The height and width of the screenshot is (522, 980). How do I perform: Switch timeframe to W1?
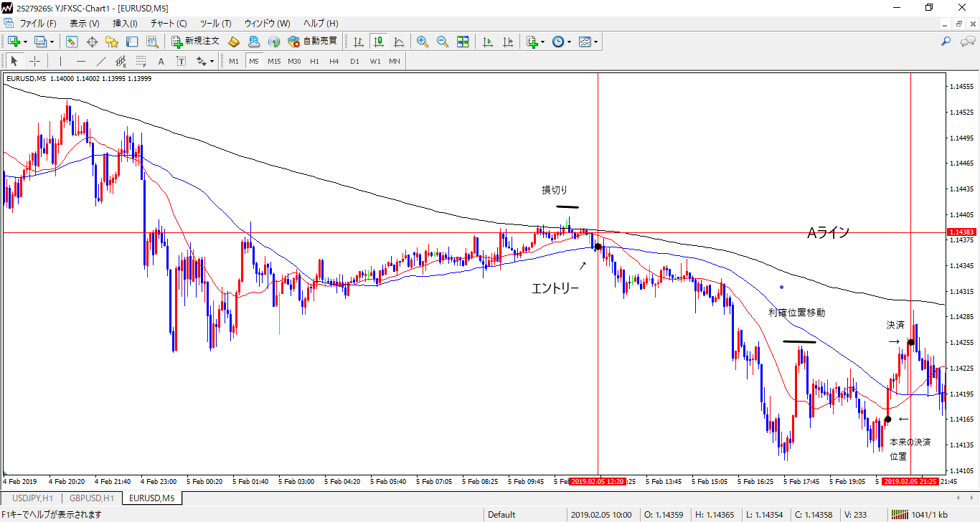coord(375,61)
